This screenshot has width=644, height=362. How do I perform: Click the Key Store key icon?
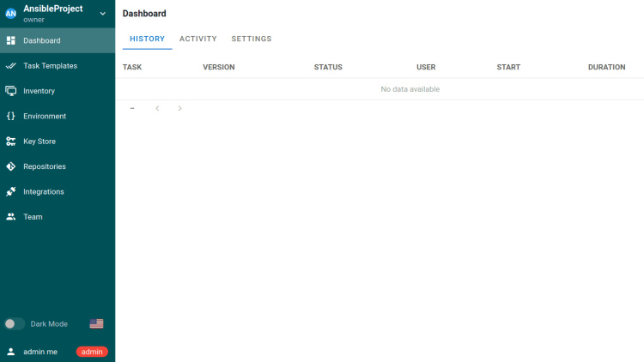11,142
